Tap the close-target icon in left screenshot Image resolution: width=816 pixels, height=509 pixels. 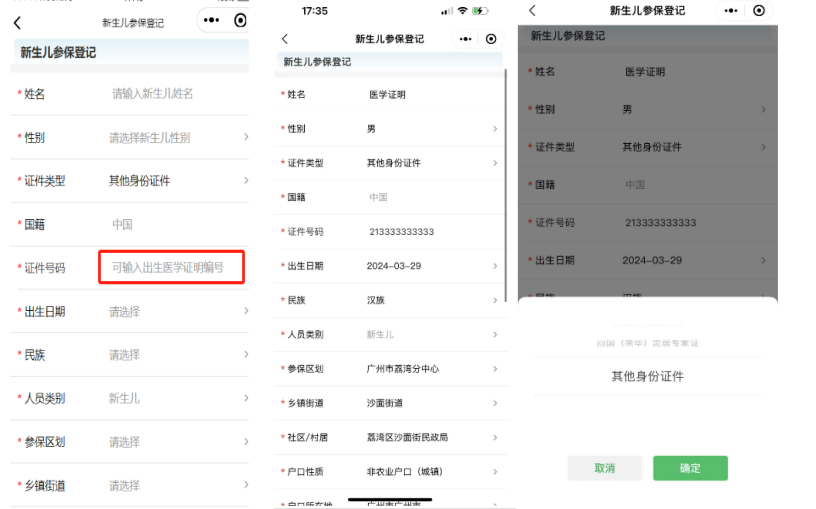tap(240, 20)
